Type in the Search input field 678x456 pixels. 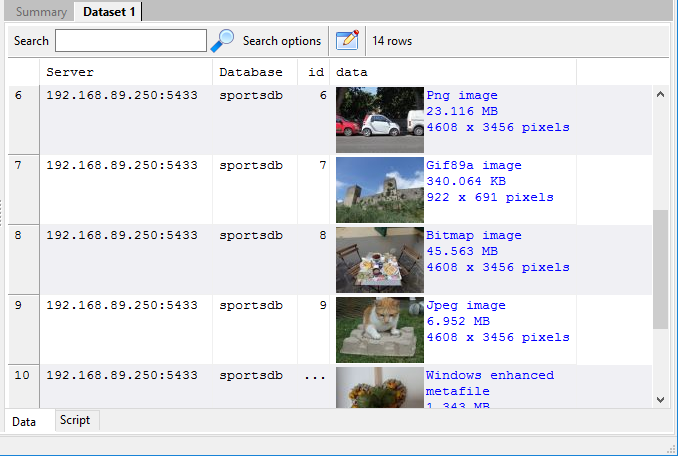(130, 41)
